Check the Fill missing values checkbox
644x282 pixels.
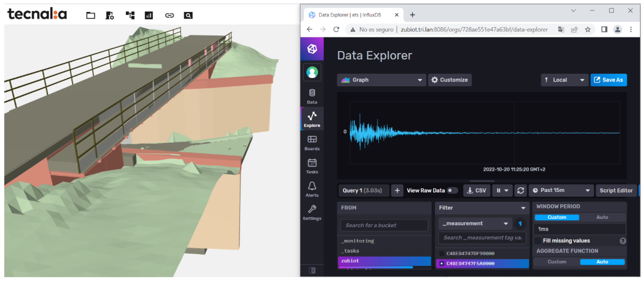pos(537,241)
